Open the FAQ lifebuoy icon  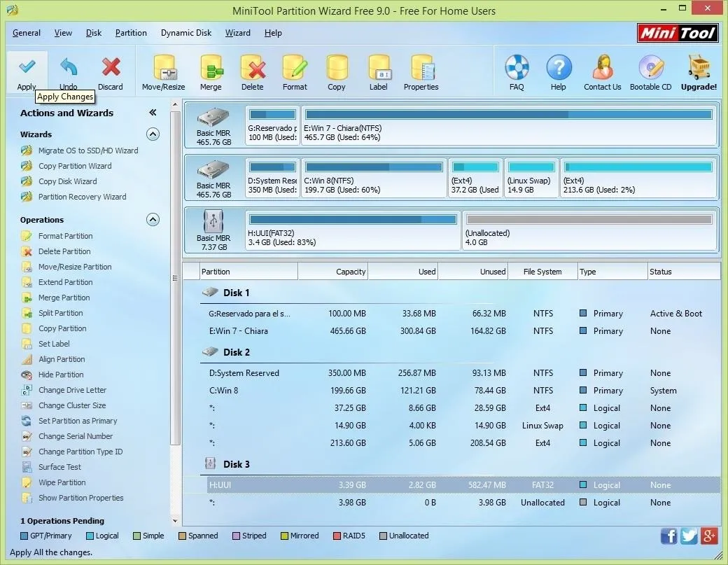517,67
